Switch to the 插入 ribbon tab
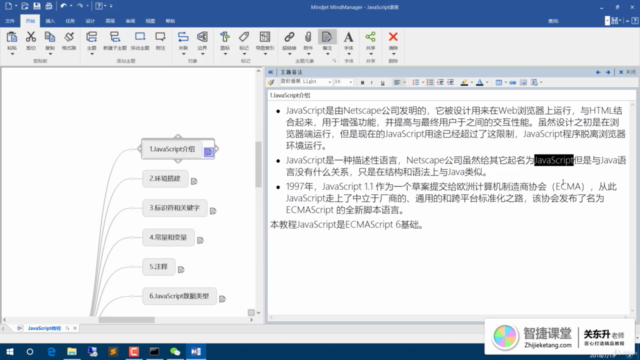 (50, 21)
